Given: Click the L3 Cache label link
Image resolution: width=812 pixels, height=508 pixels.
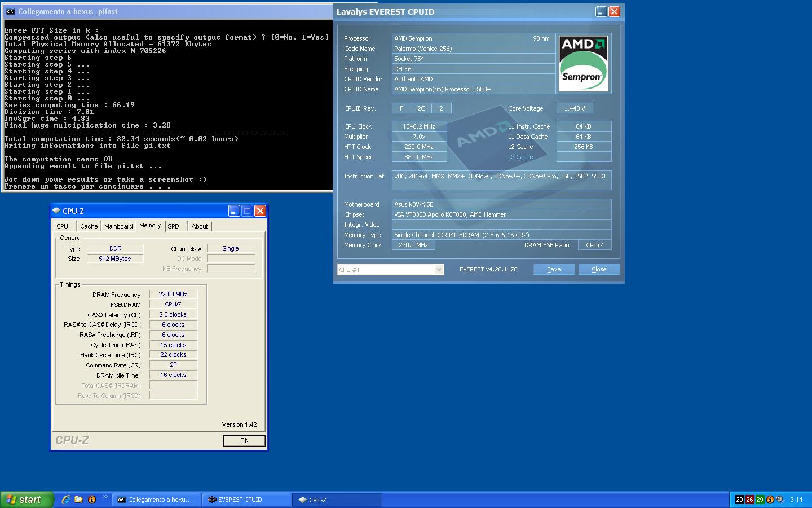Looking at the screenshot, I should click(x=520, y=157).
